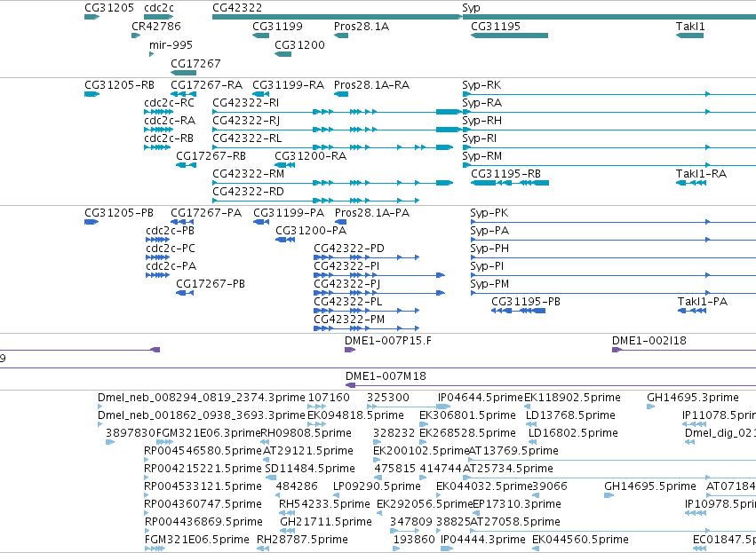756x553 pixels.
Task: Select protein CG31195-PB
Action: [x=518, y=312]
